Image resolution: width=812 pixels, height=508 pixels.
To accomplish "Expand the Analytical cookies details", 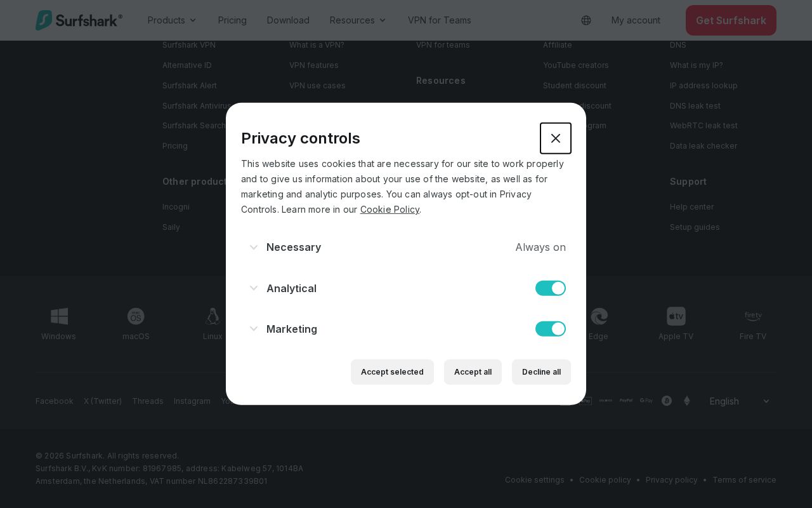I will 254,288.
